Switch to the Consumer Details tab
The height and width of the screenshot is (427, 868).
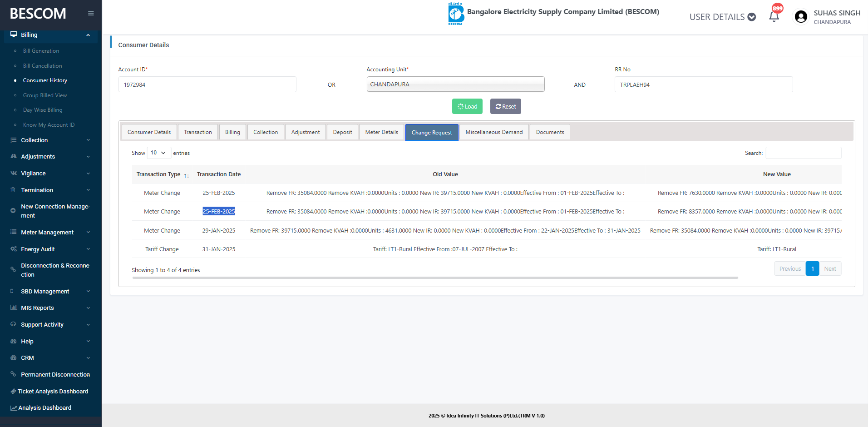tap(149, 132)
